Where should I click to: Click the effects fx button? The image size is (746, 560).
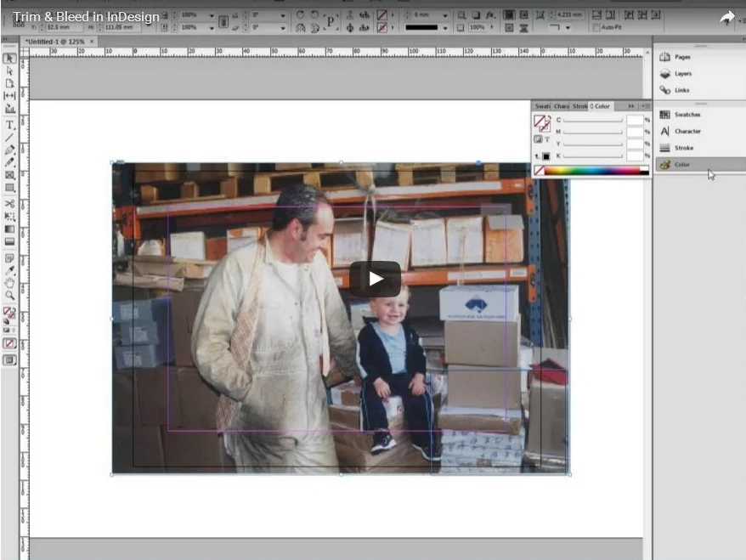click(490, 15)
